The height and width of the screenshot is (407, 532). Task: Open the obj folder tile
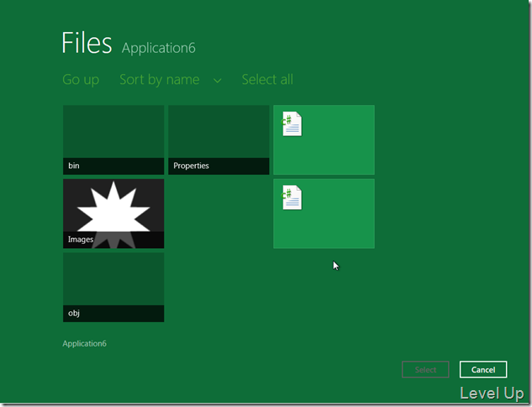click(x=113, y=288)
